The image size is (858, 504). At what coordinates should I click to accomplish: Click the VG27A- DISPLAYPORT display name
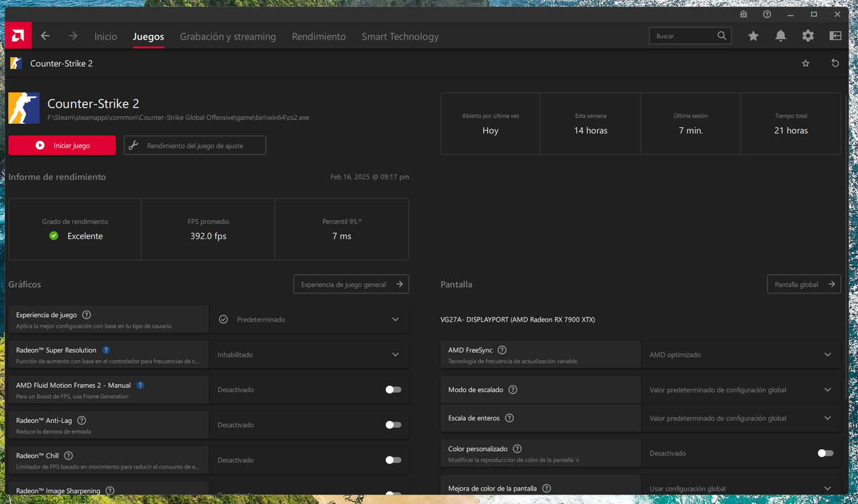click(517, 320)
